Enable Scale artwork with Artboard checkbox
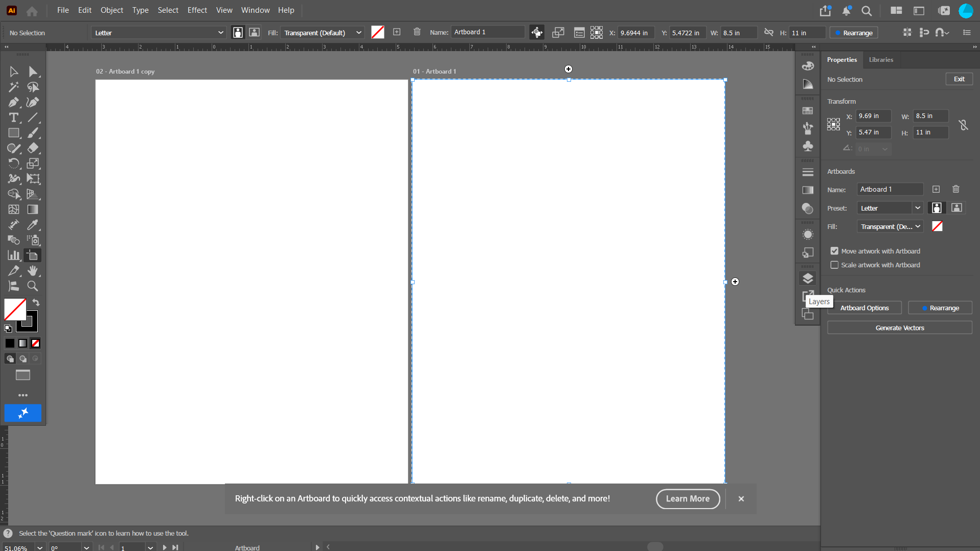The height and width of the screenshot is (551, 980). click(834, 265)
